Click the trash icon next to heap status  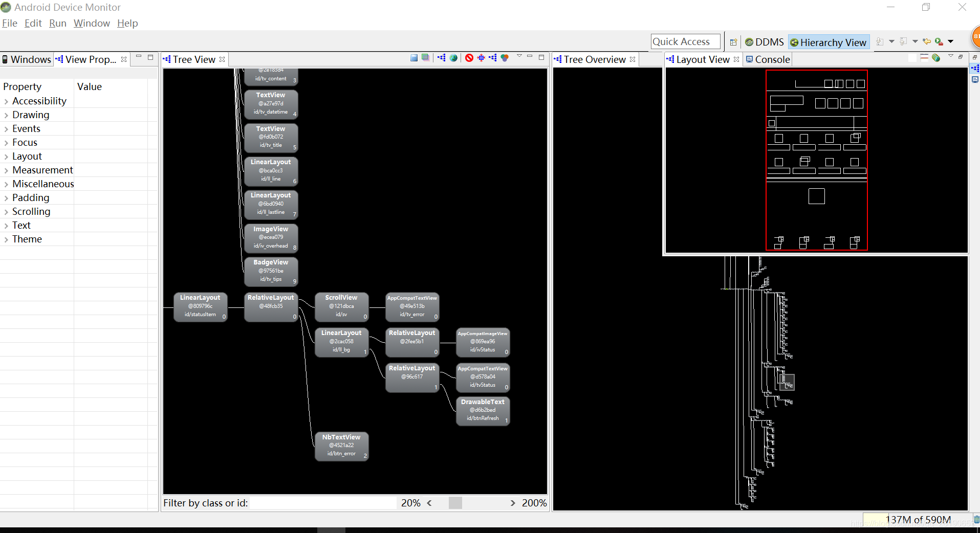click(976, 520)
